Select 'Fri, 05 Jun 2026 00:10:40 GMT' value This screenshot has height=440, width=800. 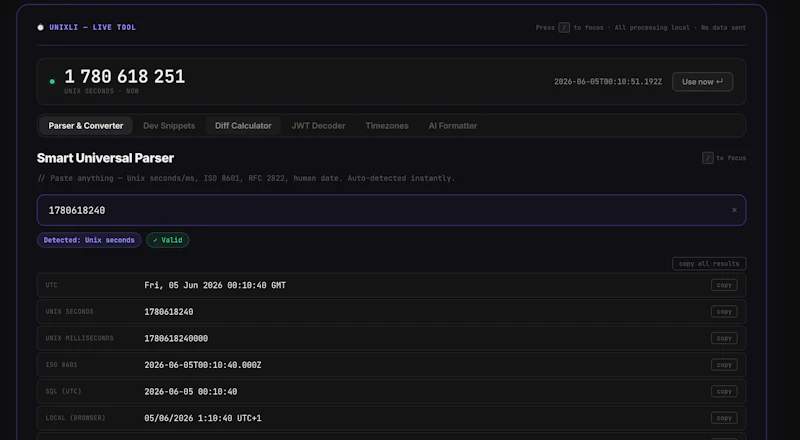point(215,285)
